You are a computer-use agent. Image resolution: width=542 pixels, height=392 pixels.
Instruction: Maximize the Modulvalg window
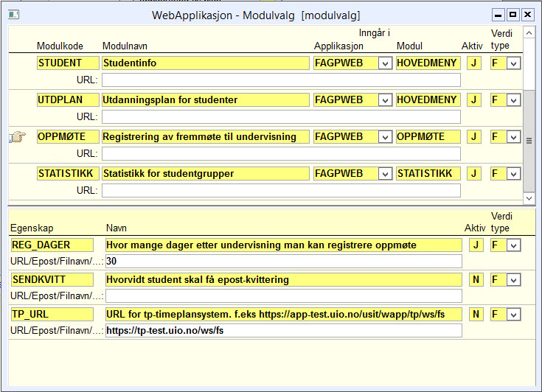513,15
